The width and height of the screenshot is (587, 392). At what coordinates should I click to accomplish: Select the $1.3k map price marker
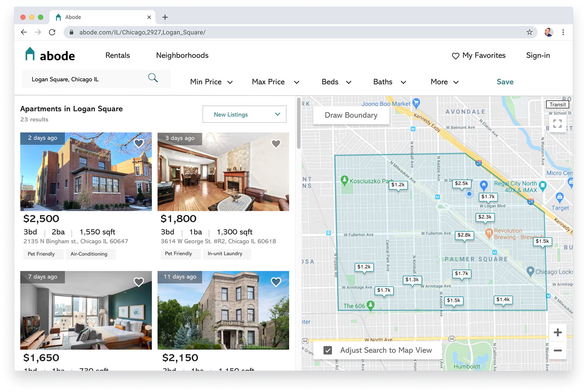coord(412,280)
